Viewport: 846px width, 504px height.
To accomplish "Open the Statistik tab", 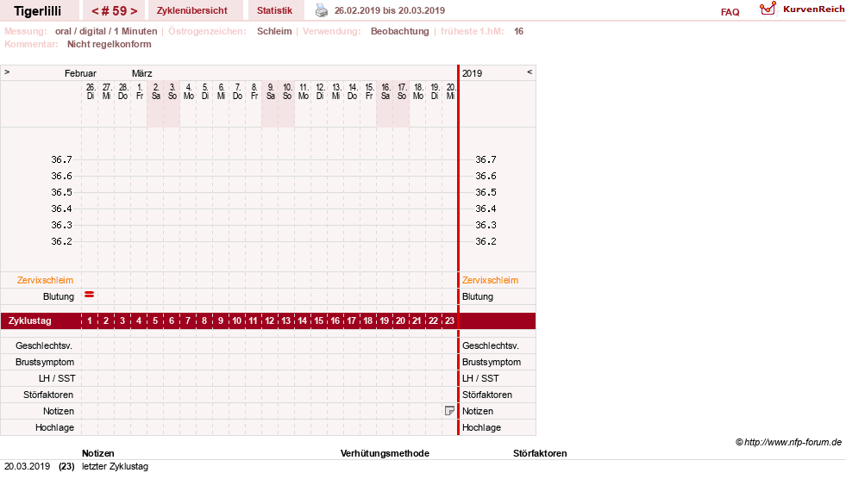I will [274, 10].
